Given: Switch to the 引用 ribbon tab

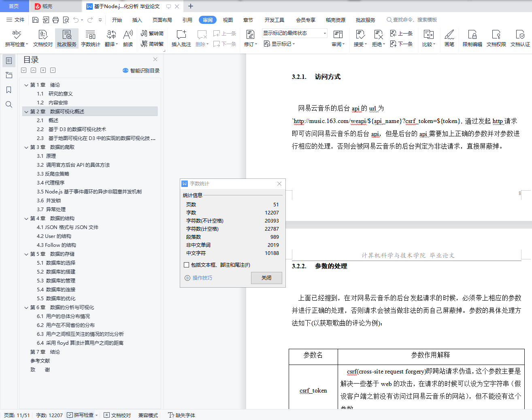Looking at the screenshot, I should pyautogui.click(x=187, y=20).
